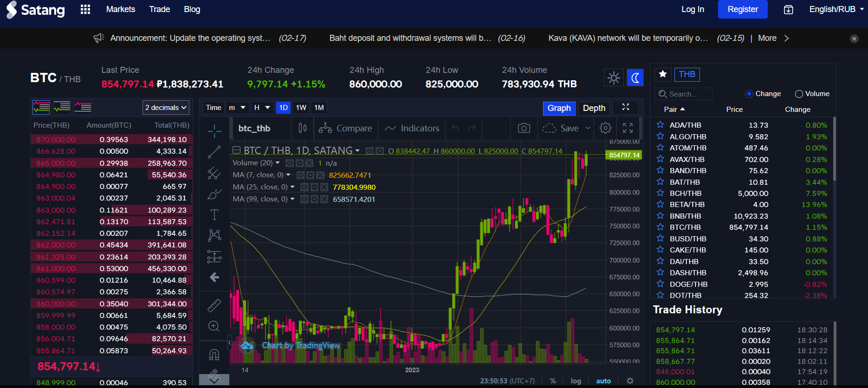Image resolution: width=868 pixels, height=388 pixels.
Task: Select the 1W interval tab
Action: (x=301, y=108)
